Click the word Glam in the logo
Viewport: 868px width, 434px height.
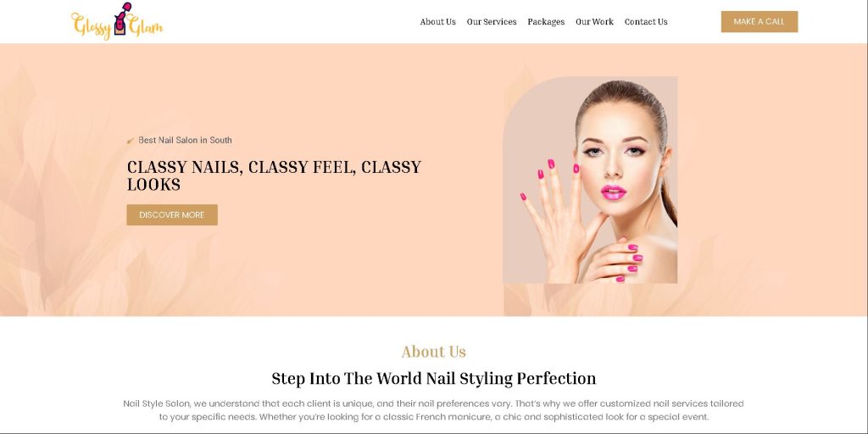coord(146,25)
